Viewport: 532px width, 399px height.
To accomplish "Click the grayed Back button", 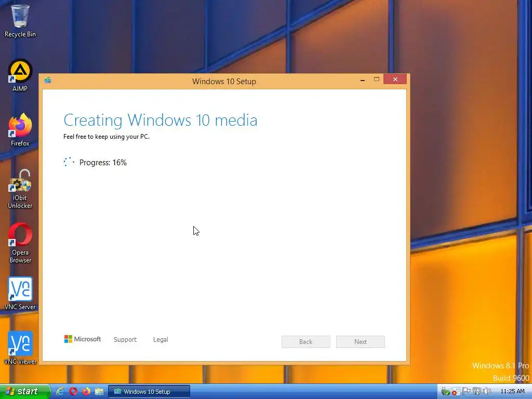I will coord(305,342).
